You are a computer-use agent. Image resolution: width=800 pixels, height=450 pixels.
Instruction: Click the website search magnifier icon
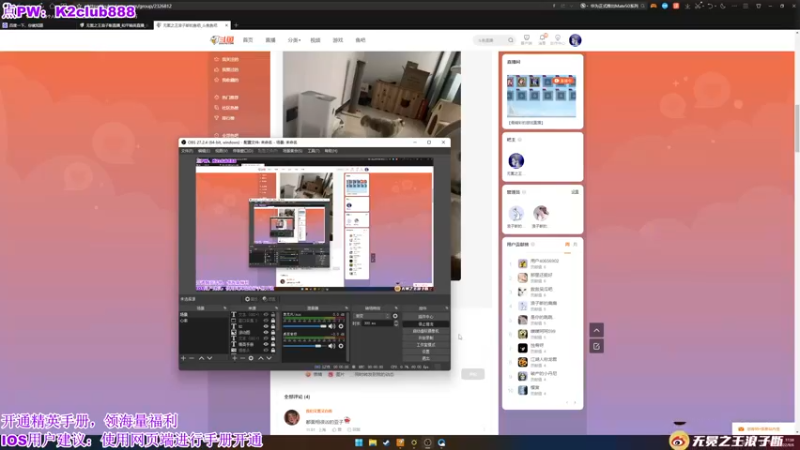tap(510, 40)
